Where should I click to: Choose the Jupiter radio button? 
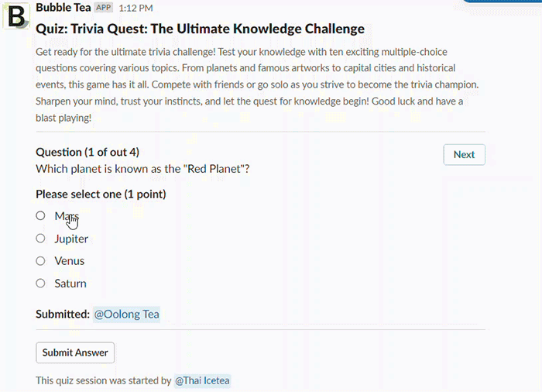click(40, 239)
